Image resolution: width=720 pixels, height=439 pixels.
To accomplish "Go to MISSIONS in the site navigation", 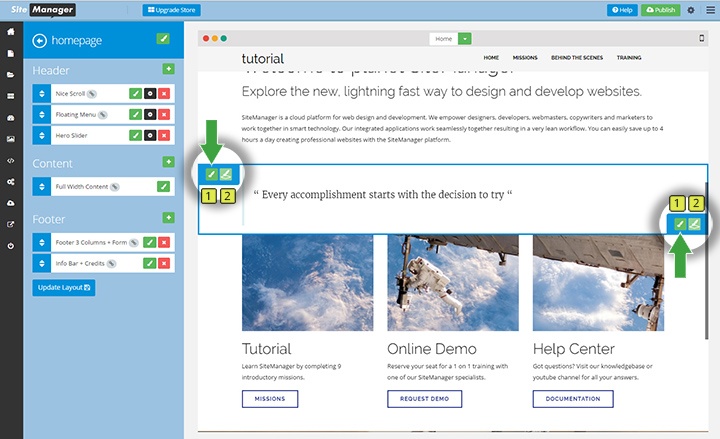I will pyautogui.click(x=525, y=58).
